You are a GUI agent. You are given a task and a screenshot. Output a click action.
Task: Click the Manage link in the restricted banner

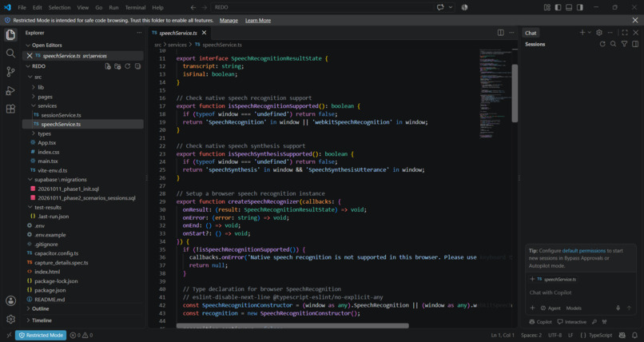click(229, 20)
